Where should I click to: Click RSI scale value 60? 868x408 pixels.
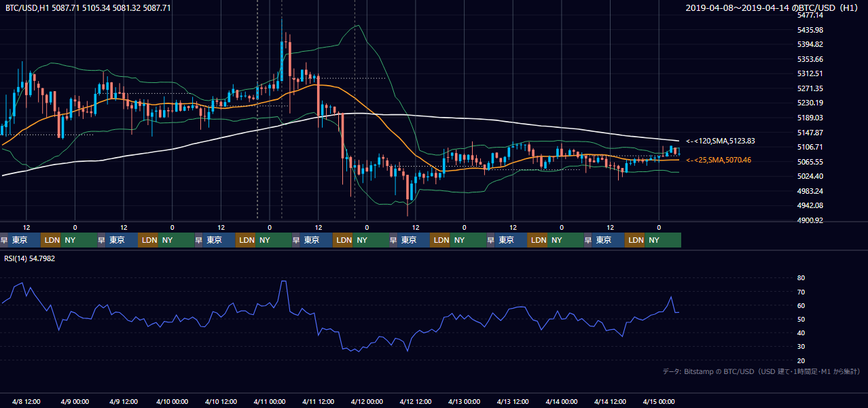pos(801,305)
